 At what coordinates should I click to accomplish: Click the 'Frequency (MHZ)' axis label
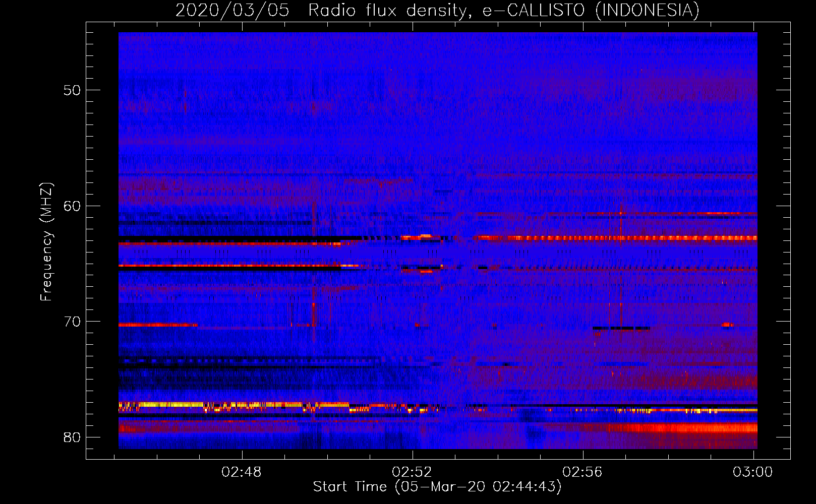tap(46, 242)
